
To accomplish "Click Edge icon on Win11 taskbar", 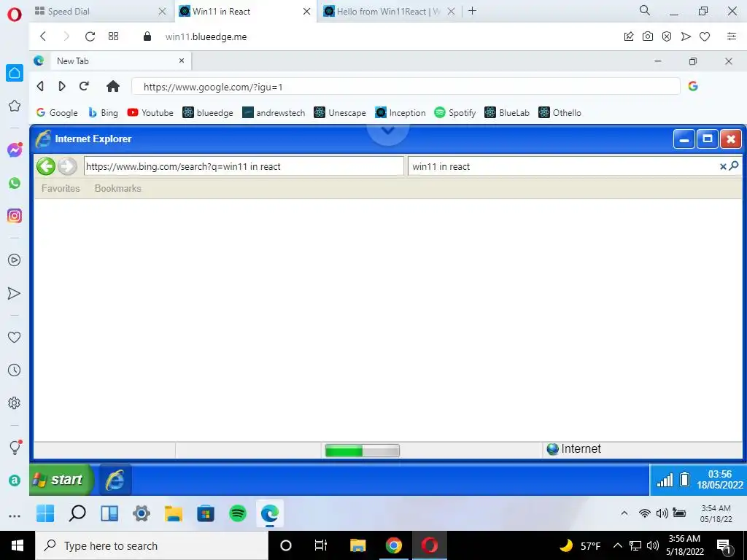I will pos(270,513).
